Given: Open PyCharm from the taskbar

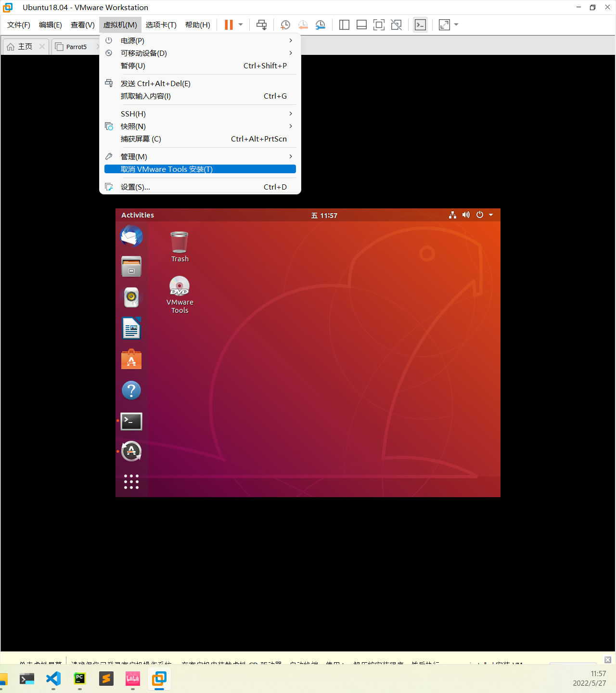Looking at the screenshot, I should pos(80,679).
